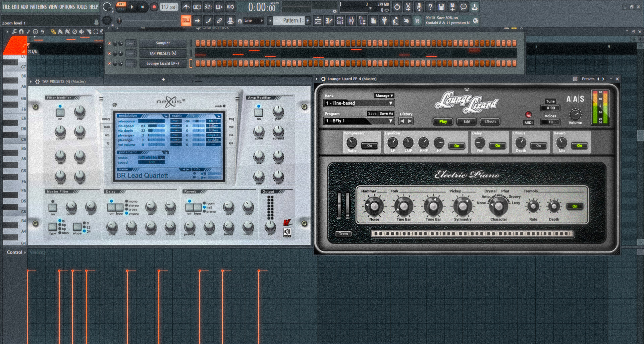Viewport: 644px width, 344px height.
Task: Click the save project floppy icon
Action: [441, 7]
